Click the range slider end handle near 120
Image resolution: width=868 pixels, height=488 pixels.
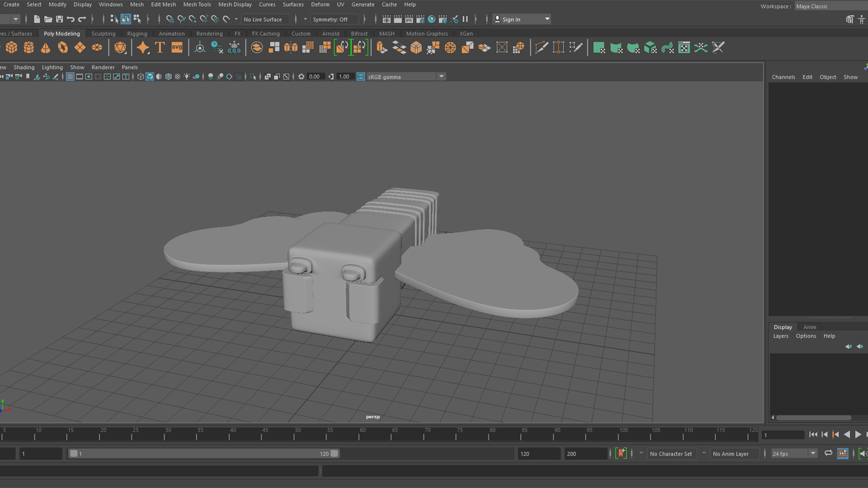click(x=335, y=454)
